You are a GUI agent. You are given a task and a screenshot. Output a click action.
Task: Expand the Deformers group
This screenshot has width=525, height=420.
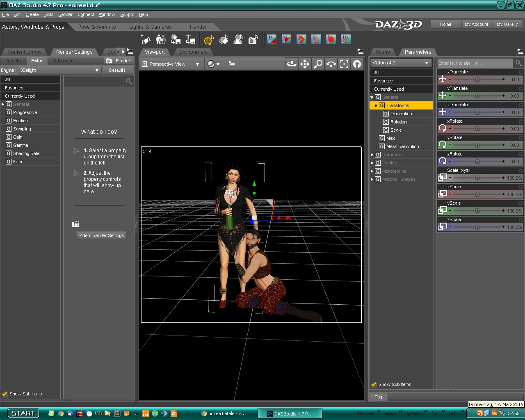click(x=372, y=155)
